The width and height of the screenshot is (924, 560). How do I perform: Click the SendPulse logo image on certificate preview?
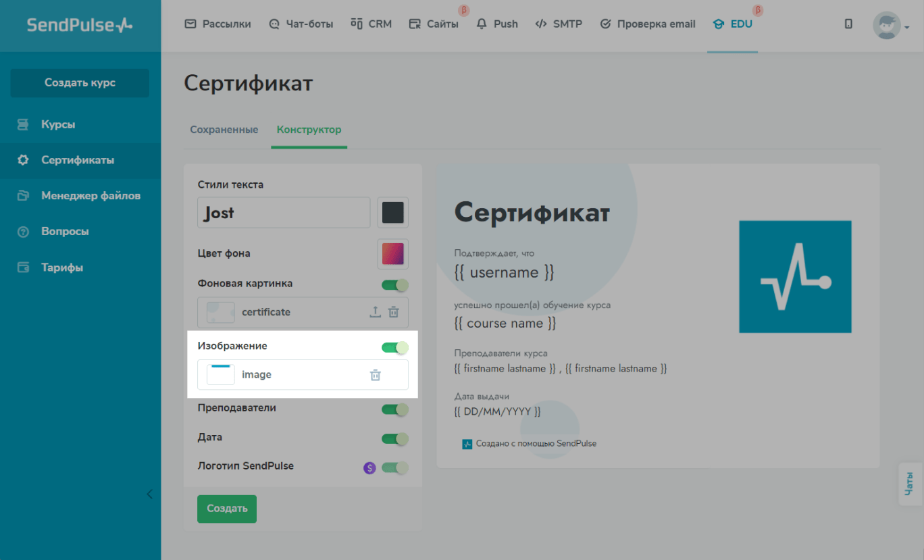point(795,276)
